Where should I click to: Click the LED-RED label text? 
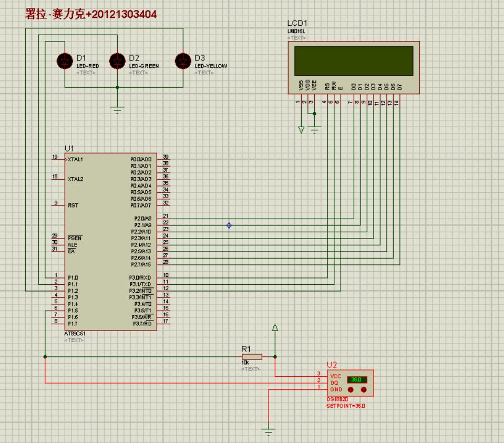click(x=87, y=66)
